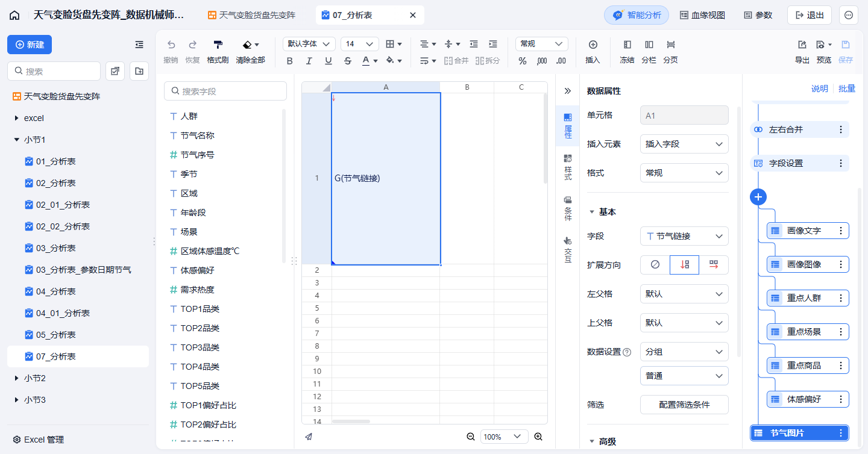The height and width of the screenshot is (454, 868).
Task: Apply underline formatting with the U icon
Action: click(x=329, y=60)
